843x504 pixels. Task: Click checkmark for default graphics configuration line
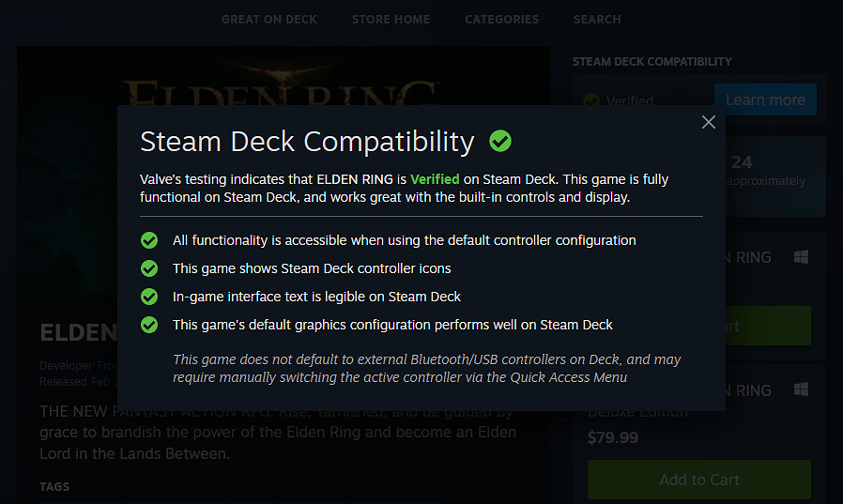point(148,325)
